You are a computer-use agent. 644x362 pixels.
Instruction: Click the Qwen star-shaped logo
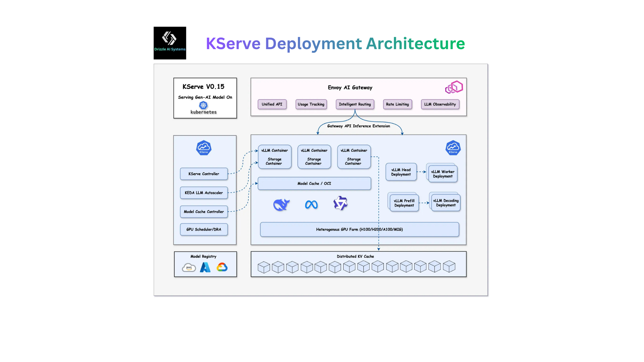[x=340, y=203]
